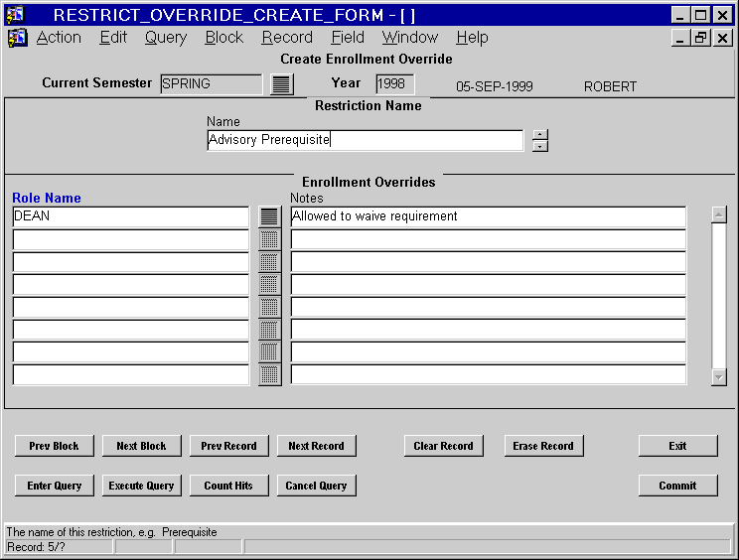The image size is (739, 560).
Task: Exit the form
Action: [677, 446]
